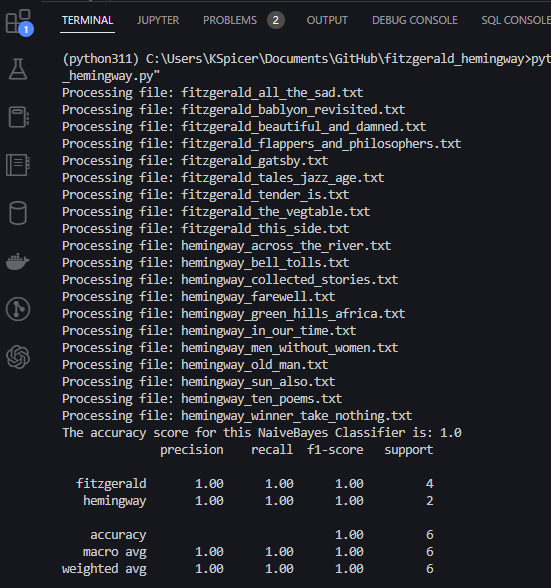
Task: Open the database cylinder icon
Action: tap(18, 213)
